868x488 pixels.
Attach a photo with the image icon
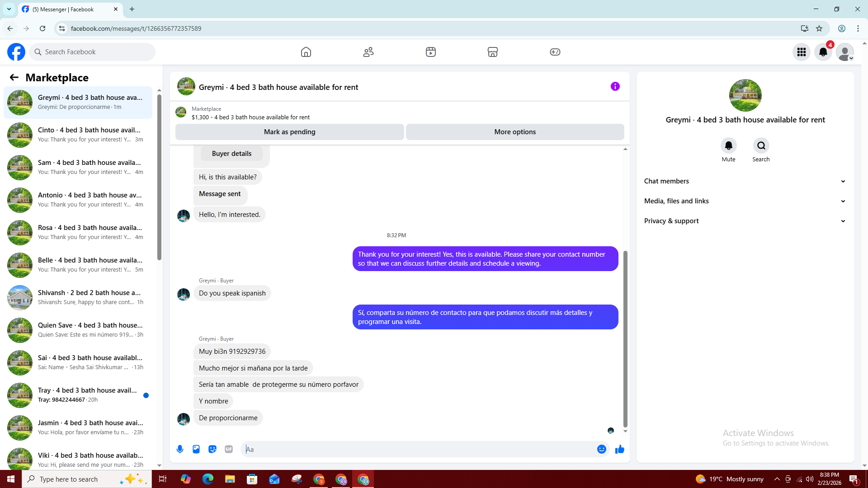pyautogui.click(x=196, y=449)
